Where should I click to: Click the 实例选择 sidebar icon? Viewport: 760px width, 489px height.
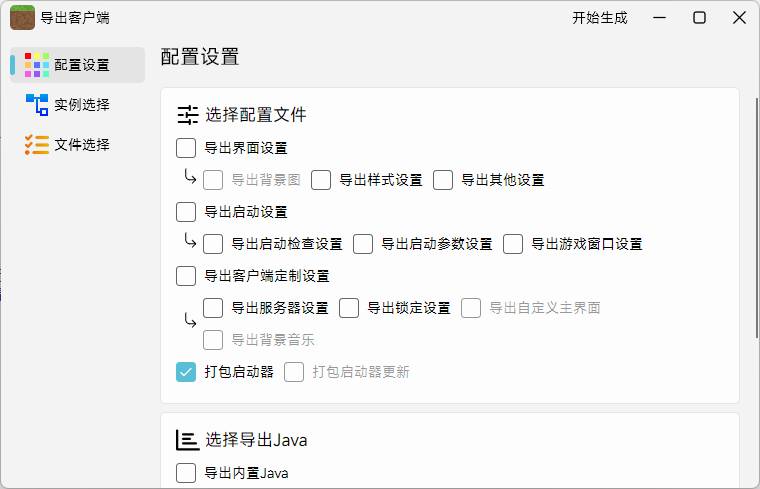pyautogui.click(x=37, y=105)
